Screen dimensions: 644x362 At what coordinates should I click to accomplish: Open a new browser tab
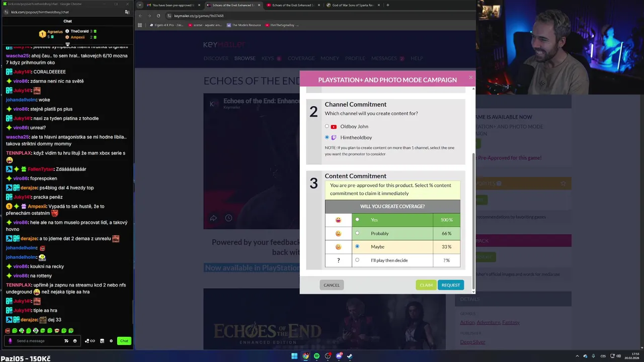click(387, 5)
